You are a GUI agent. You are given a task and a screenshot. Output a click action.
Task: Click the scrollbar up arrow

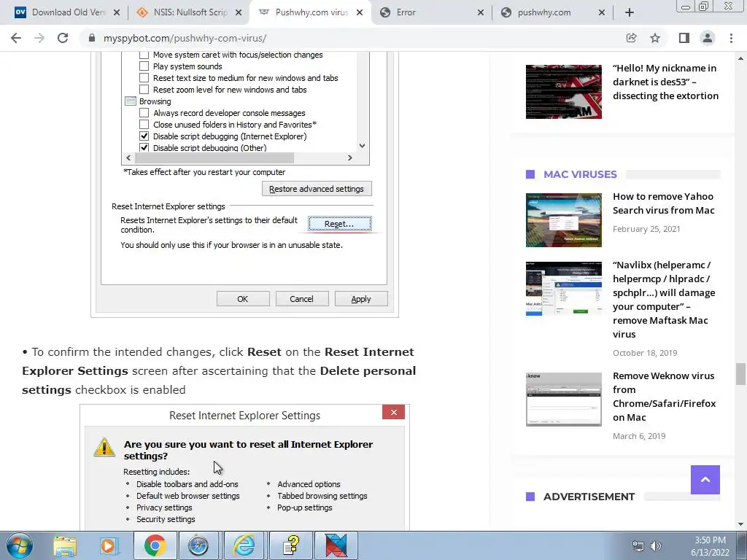740,58
